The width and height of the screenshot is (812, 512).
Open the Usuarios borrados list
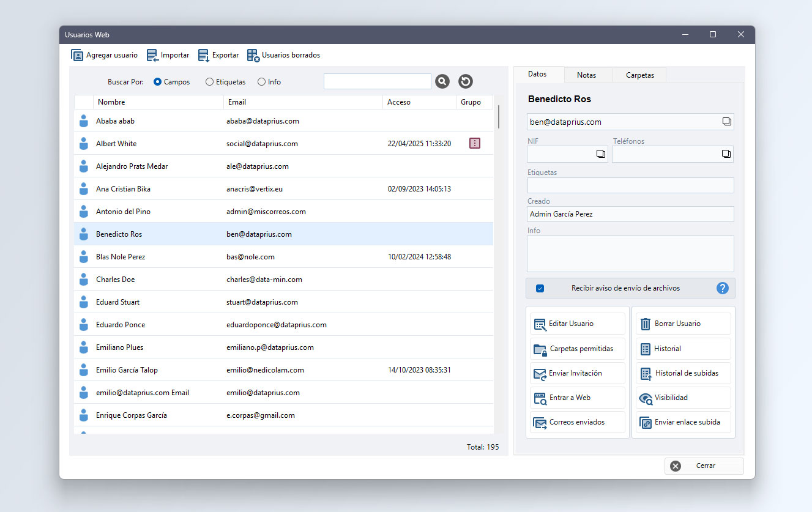pyautogui.click(x=283, y=55)
